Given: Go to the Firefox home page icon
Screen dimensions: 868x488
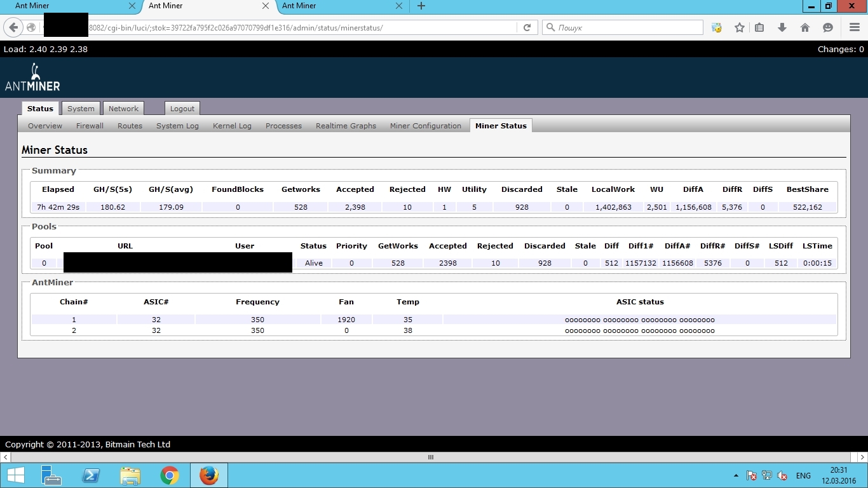Looking at the screenshot, I should (805, 27).
